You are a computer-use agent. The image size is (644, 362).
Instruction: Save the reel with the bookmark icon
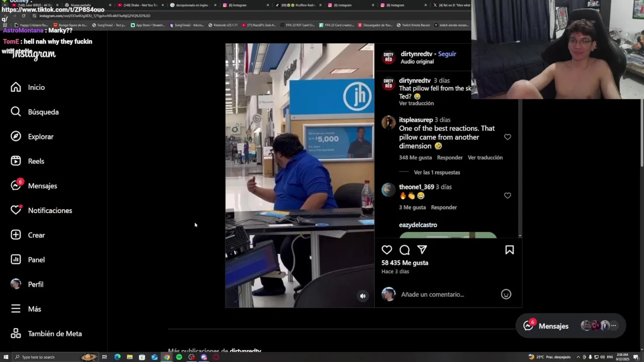pyautogui.click(x=509, y=250)
